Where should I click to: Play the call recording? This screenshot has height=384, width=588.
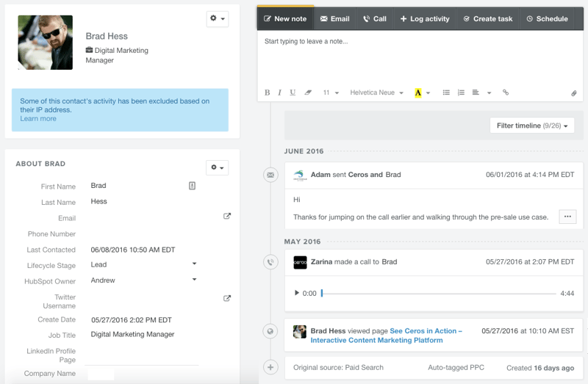point(297,293)
